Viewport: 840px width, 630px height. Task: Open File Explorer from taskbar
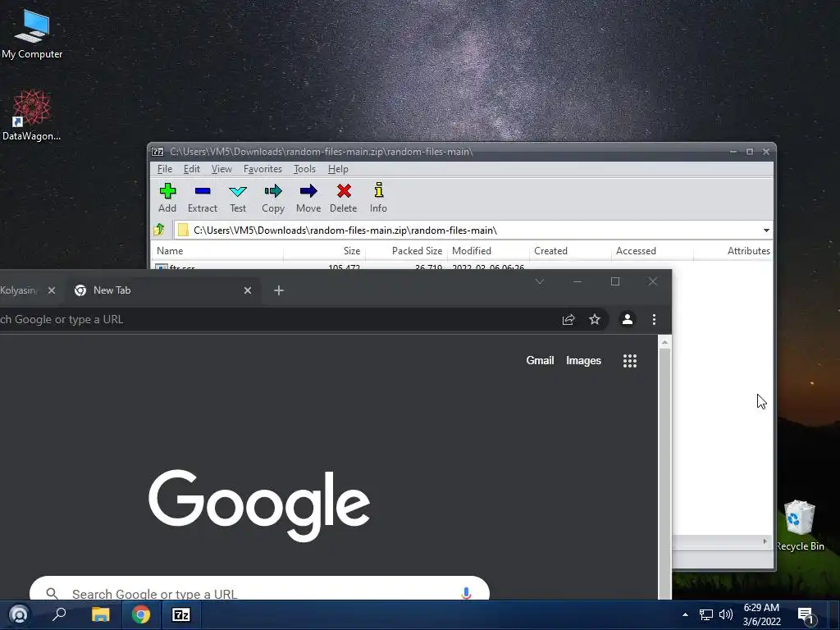pyautogui.click(x=100, y=614)
